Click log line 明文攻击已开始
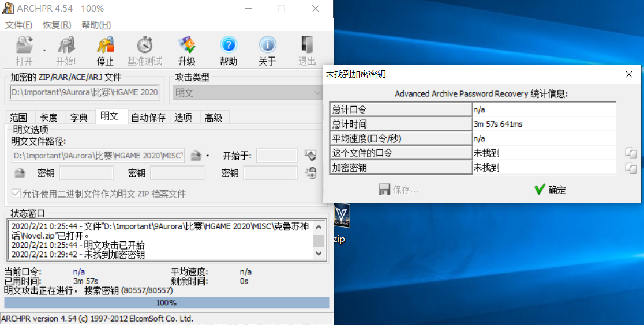Viewport: 644px width, 325px height. click(78, 245)
